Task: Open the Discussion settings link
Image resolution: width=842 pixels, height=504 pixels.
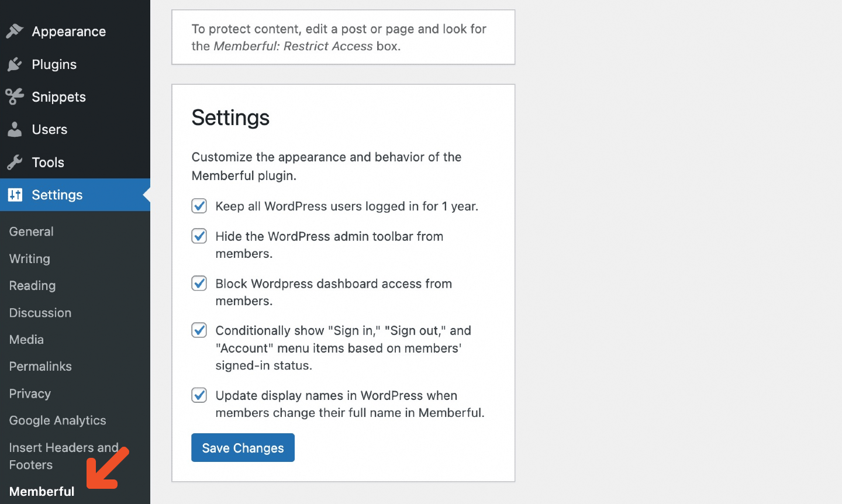Action: [x=40, y=313]
